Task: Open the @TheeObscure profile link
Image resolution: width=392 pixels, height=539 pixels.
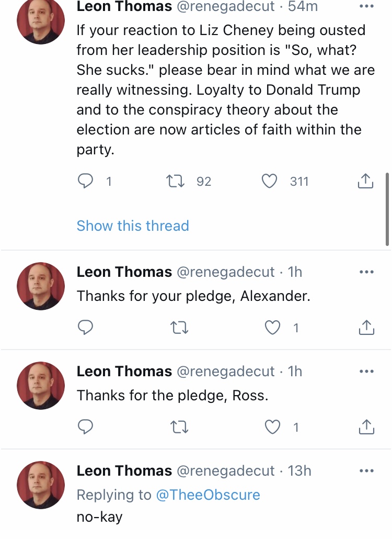Action: [x=208, y=495]
